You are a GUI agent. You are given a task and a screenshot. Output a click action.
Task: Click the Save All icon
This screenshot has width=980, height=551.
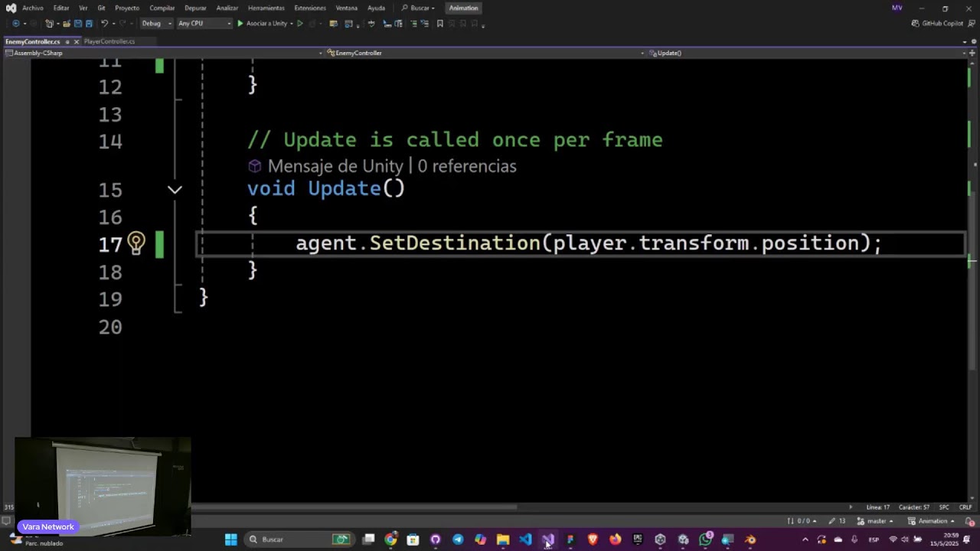(89, 24)
